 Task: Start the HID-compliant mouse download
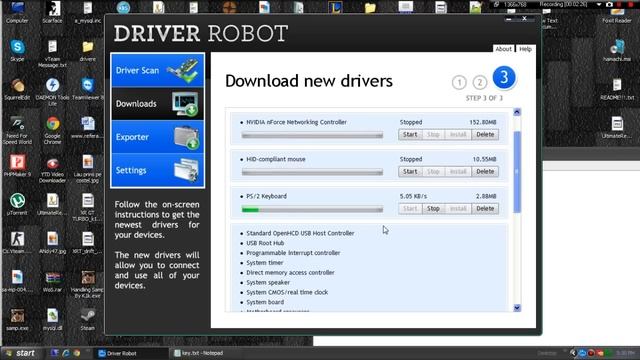coord(410,171)
